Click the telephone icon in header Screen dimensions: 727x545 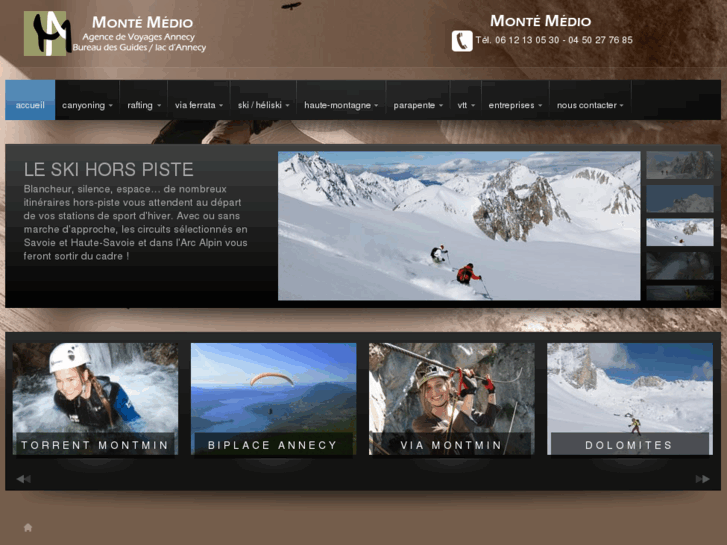pos(461,41)
